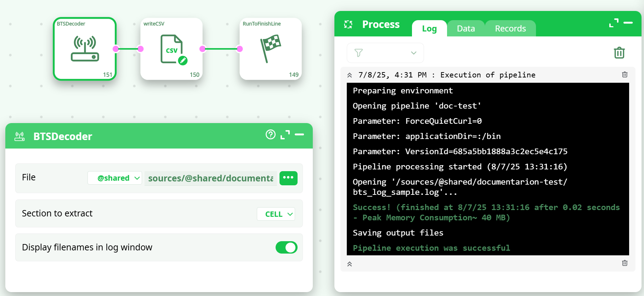644x296 pixels.
Task: Expand the Process panel to fullscreen
Action: click(614, 23)
